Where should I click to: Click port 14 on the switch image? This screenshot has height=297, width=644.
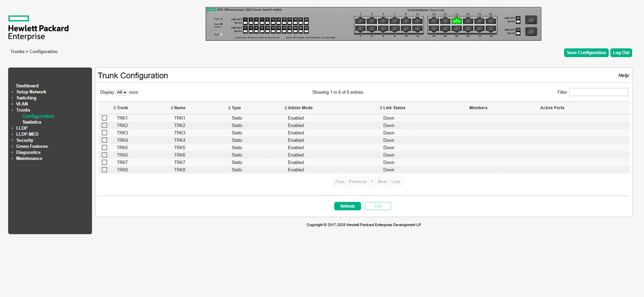(x=434, y=29)
